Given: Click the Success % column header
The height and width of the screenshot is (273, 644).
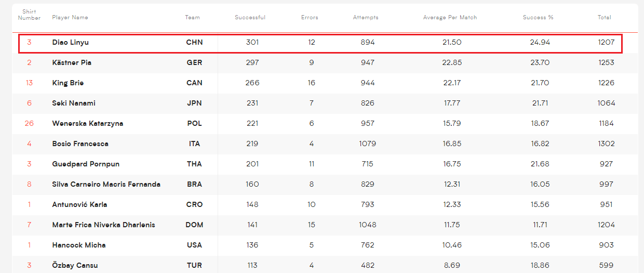Looking at the screenshot, I should click(538, 17).
